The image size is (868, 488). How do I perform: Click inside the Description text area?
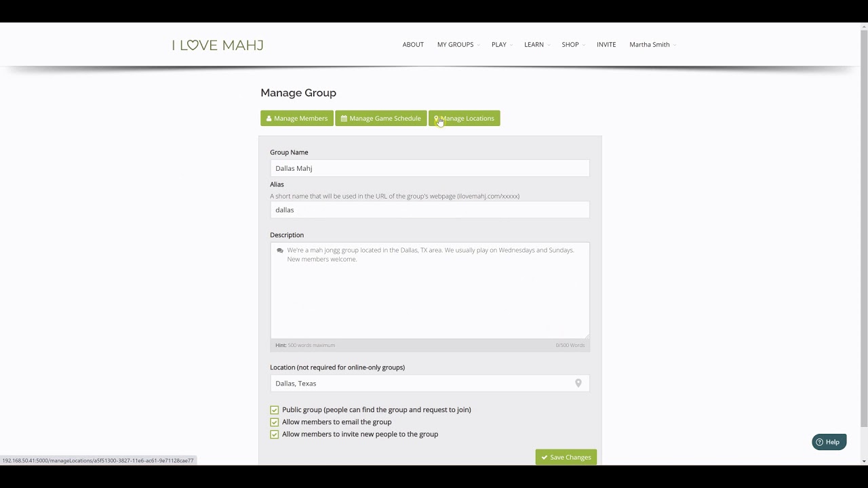[x=430, y=291]
